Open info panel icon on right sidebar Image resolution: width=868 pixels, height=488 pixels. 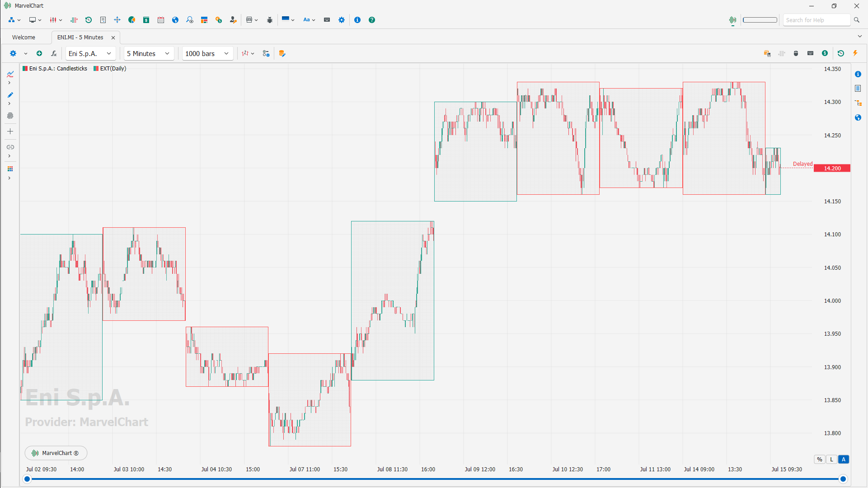[x=858, y=74]
